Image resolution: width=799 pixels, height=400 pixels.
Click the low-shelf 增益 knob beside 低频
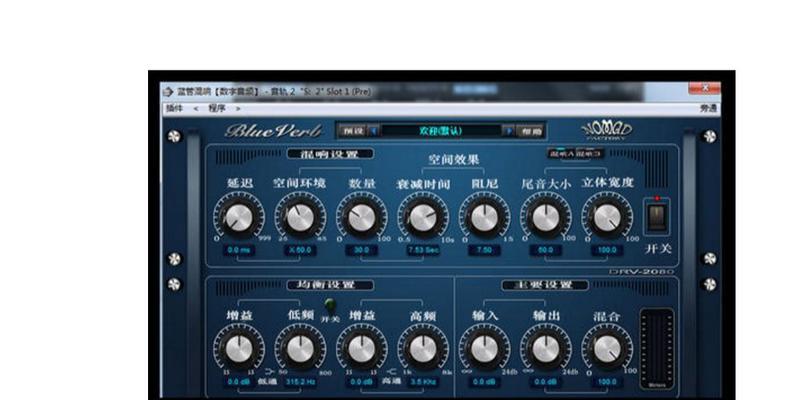click(x=239, y=350)
